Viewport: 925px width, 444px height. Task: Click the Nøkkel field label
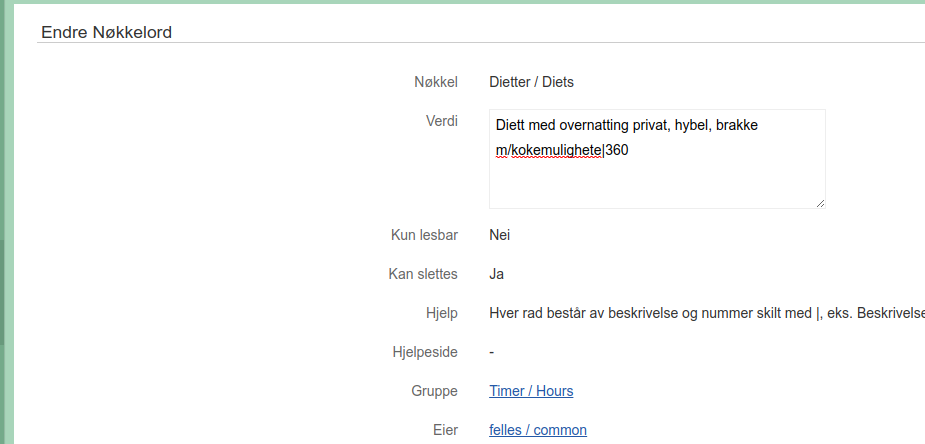click(436, 82)
